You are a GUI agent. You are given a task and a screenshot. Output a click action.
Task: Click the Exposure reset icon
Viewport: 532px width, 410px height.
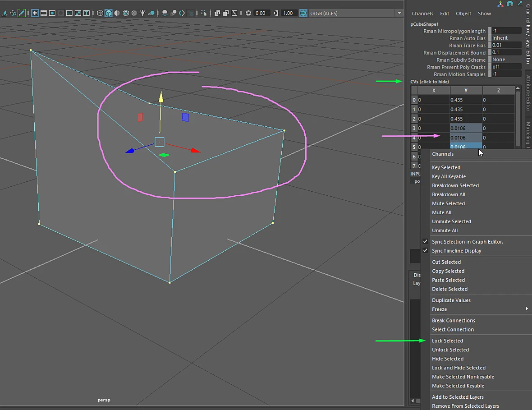[248, 13]
